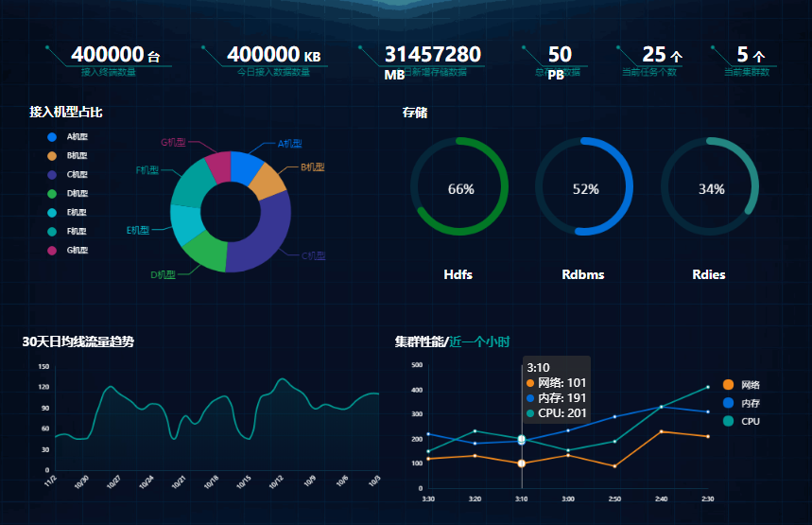Viewport: 812px width, 525px height.
Task: Click the 接入终端数量 caption
Action: coord(108,72)
